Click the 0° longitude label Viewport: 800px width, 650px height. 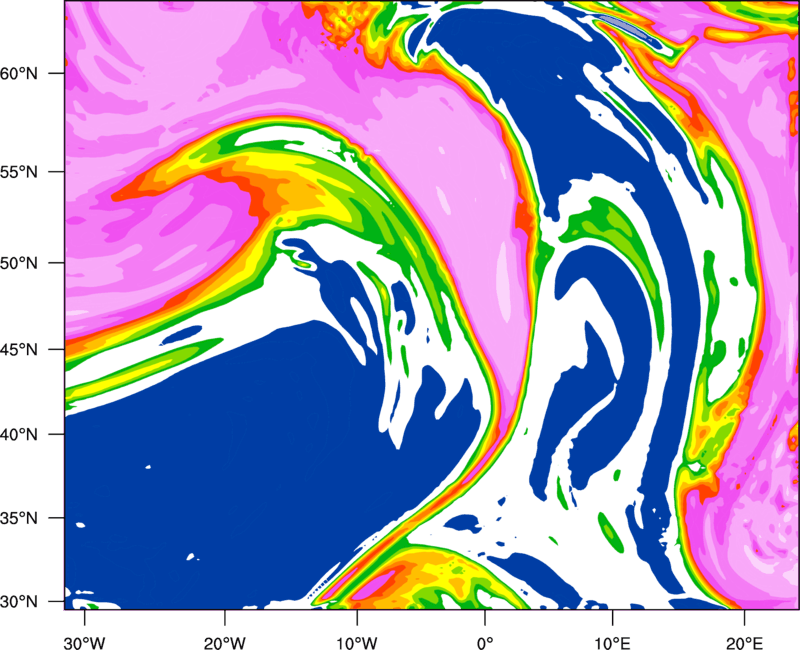coord(485,643)
